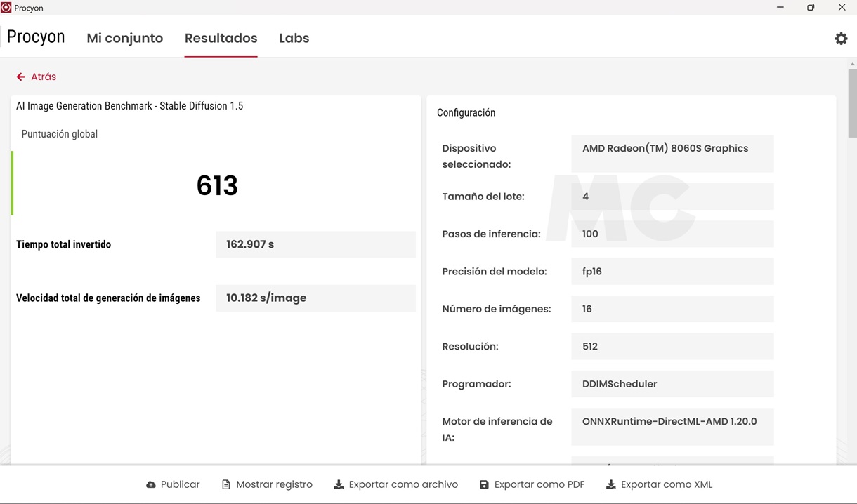The image size is (857, 504).
Task: Click the global score value 613
Action: [217, 186]
